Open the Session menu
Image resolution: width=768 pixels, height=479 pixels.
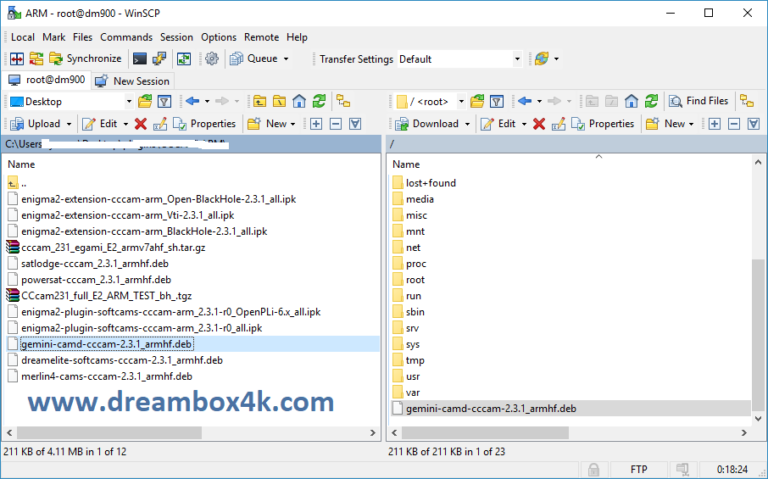[x=176, y=37]
